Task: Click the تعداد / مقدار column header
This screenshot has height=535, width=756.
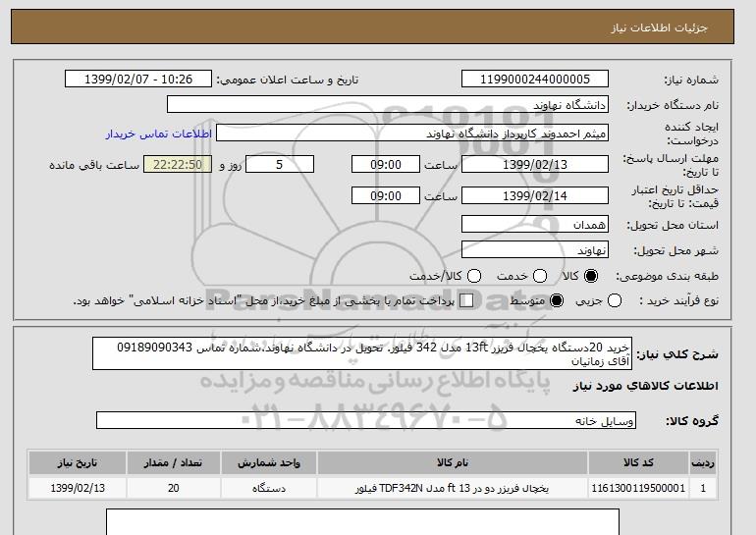Action: pos(174,462)
